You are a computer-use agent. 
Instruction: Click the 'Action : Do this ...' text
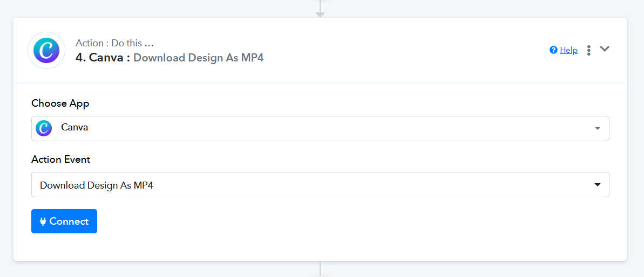coord(114,43)
